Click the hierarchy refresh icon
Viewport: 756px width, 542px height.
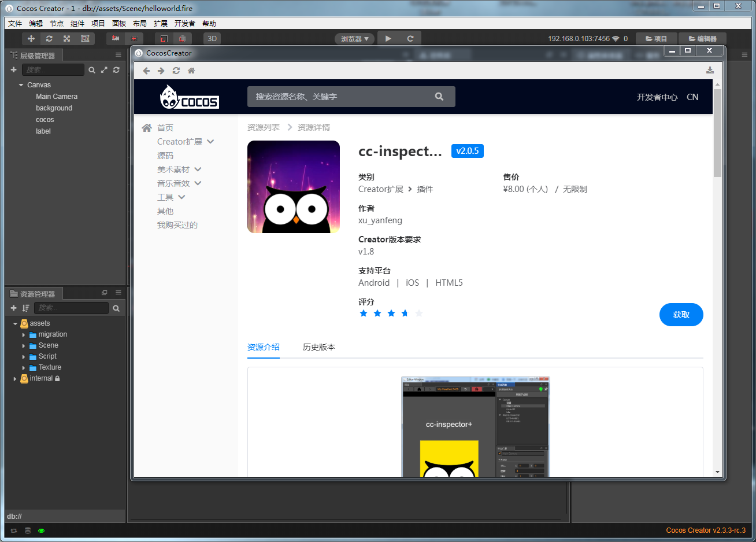[x=116, y=70]
